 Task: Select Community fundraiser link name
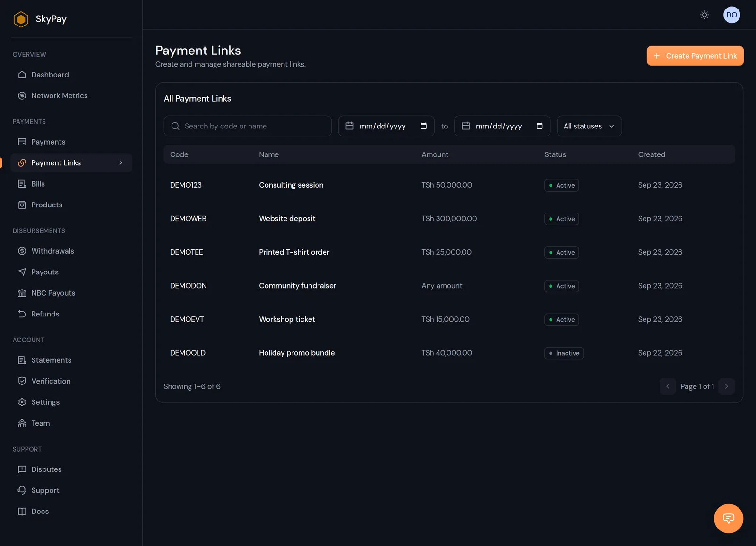(x=298, y=286)
